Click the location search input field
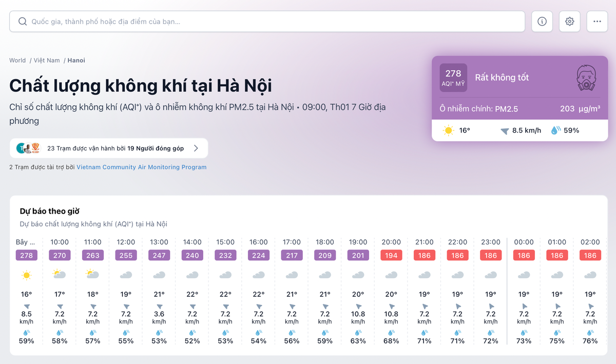The height and width of the screenshot is (364, 616). [205, 21]
